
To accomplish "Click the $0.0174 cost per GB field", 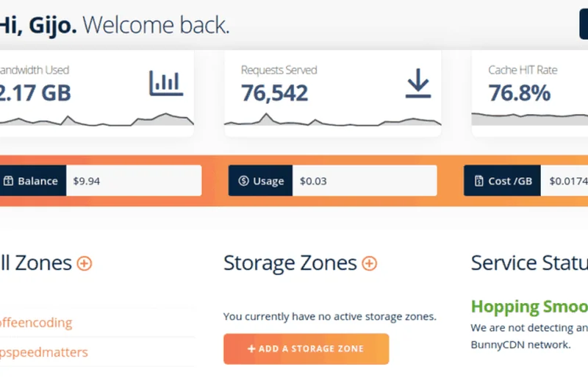I will [564, 181].
